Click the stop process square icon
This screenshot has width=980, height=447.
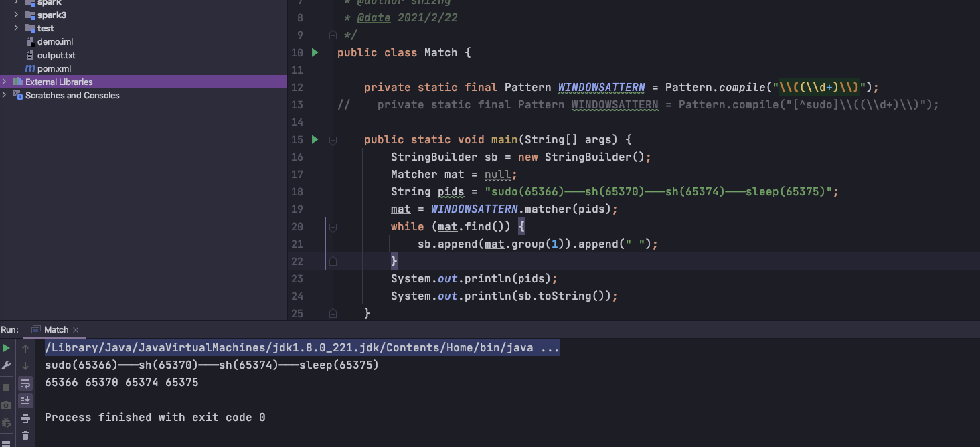point(6,387)
